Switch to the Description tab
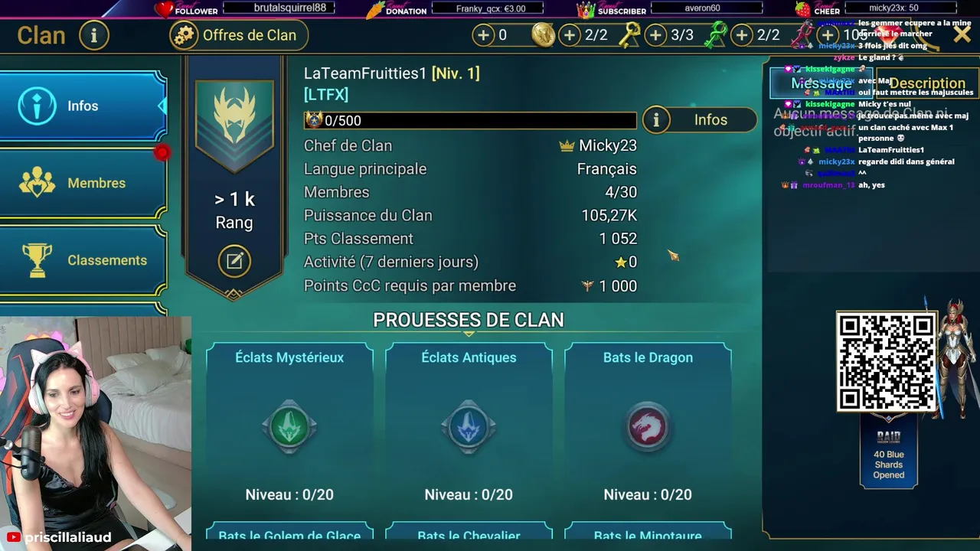The height and width of the screenshot is (551, 980). [x=927, y=83]
